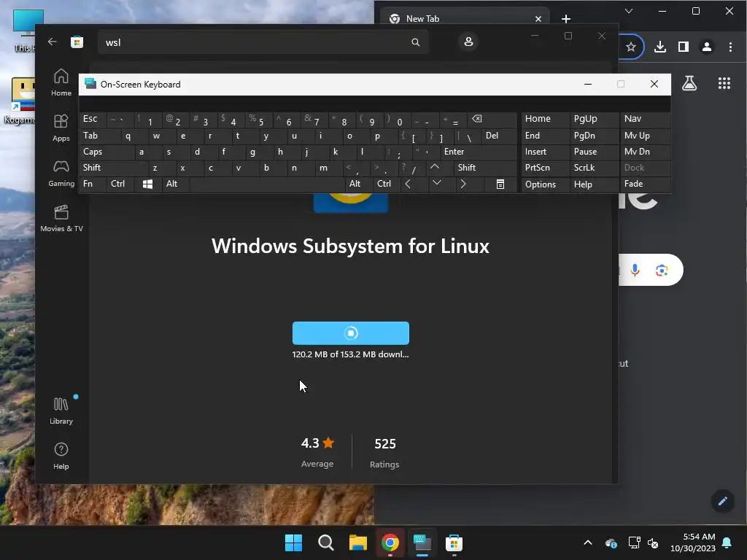This screenshot has height=560, width=747.
Task: Open Library in Store sidebar
Action: (x=61, y=411)
